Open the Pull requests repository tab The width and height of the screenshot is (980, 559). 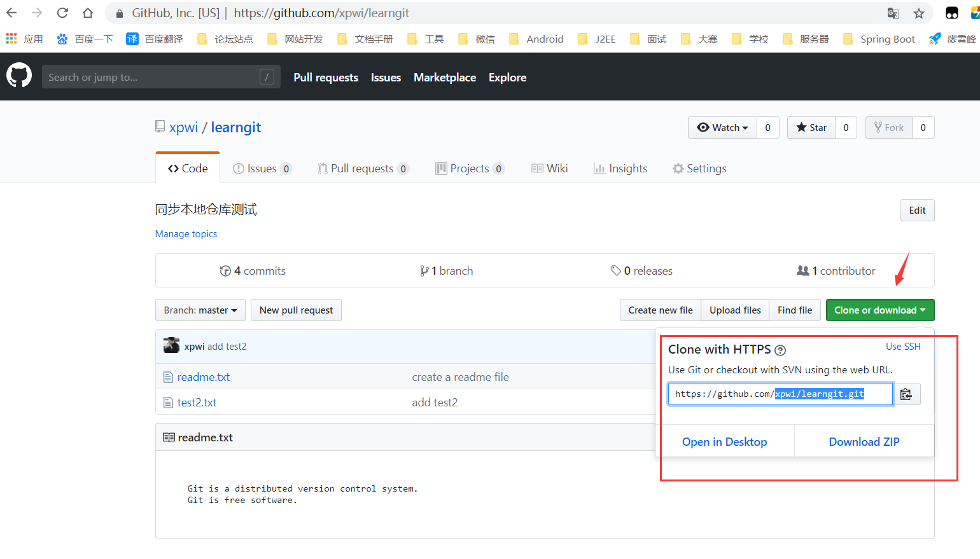click(x=363, y=168)
